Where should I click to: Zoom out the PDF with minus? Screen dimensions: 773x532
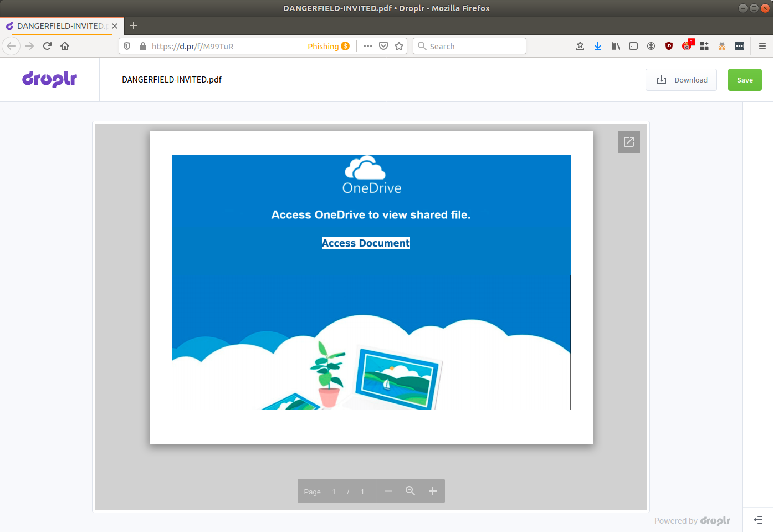pos(388,491)
